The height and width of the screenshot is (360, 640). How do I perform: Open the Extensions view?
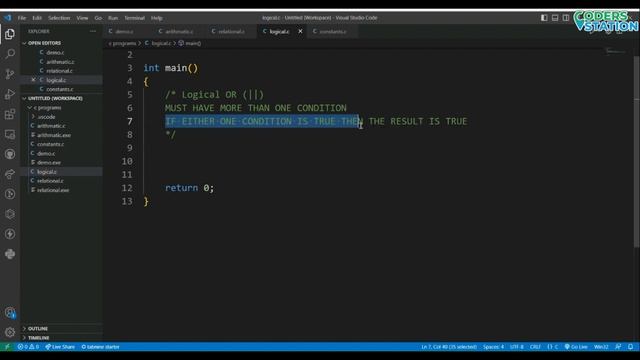click(x=10, y=114)
